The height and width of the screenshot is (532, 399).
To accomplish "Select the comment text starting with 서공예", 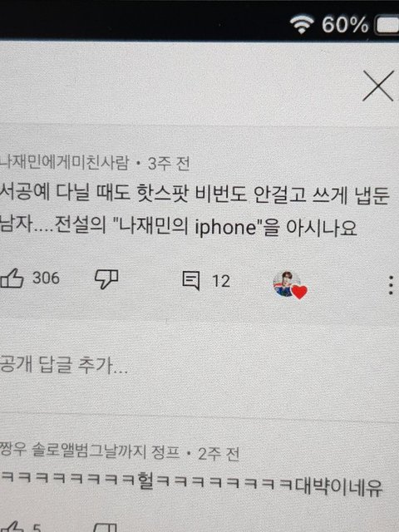I will pyautogui.click(x=194, y=211).
